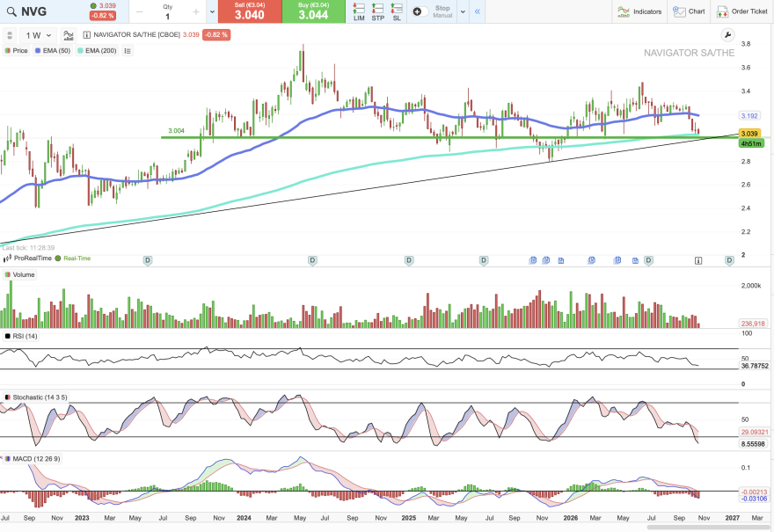Click the Real-Time data status label
The height and width of the screenshot is (532, 774).
77,259
